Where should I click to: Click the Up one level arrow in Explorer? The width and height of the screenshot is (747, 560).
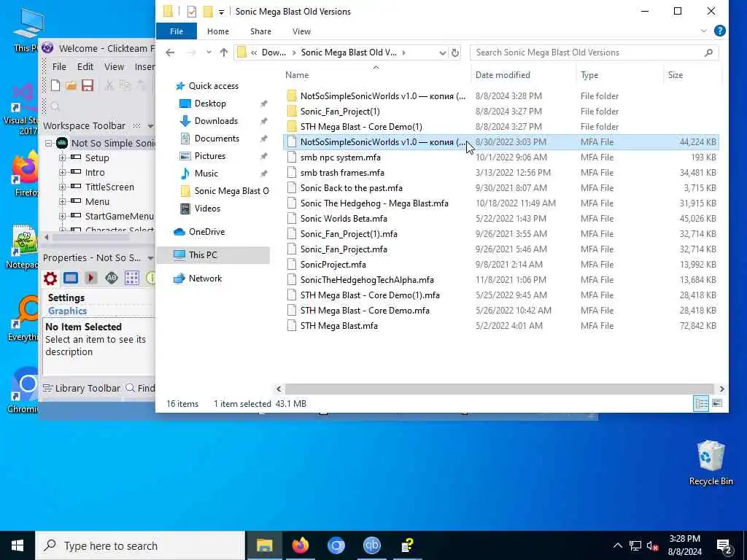(x=224, y=52)
